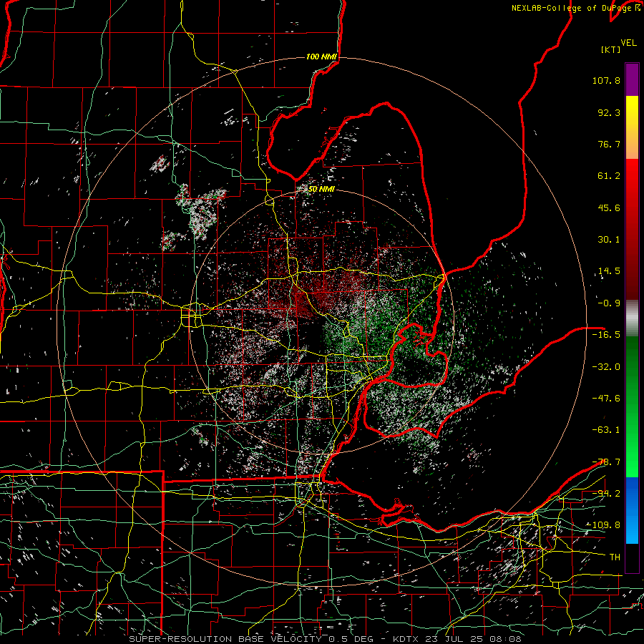Pick the green segment of the velocity scale

[x=632, y=406]
